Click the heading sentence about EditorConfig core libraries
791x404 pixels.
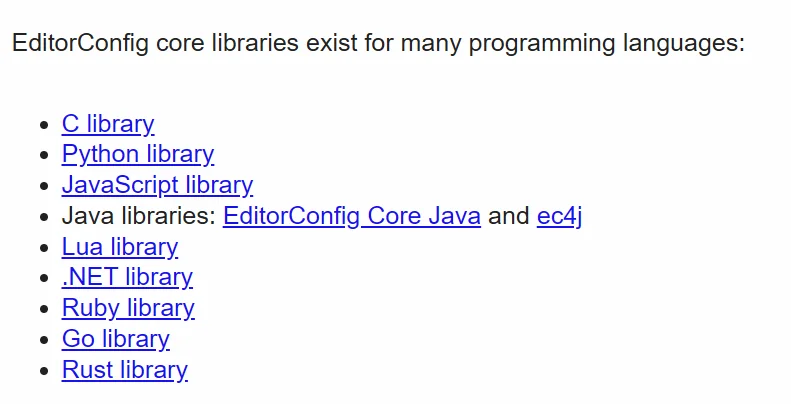(x=378, y=43)
